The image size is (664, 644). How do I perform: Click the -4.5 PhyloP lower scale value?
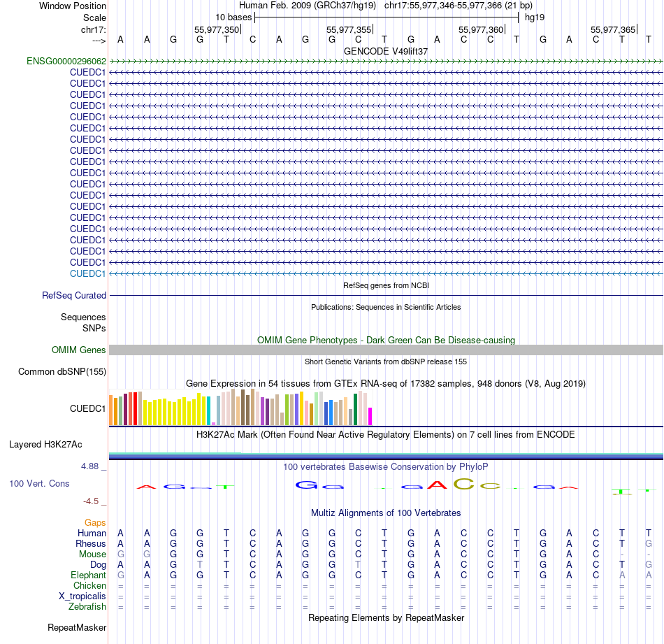point(91,501)
